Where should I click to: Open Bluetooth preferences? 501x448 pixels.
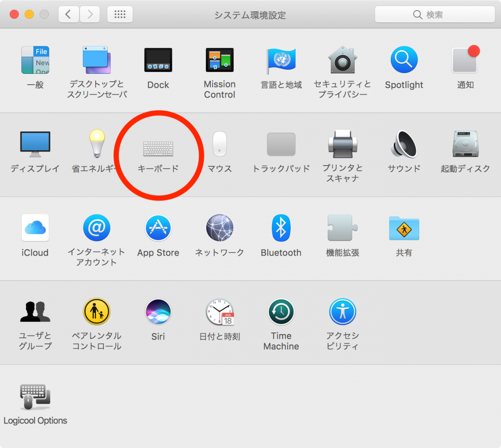coord(281,228)
